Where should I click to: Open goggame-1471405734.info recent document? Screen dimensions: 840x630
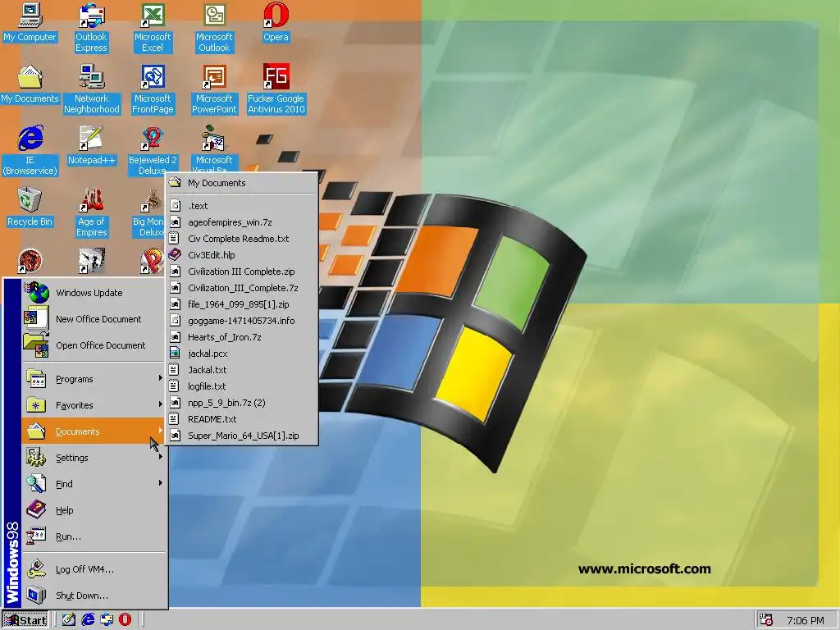(x=242, y=321)
